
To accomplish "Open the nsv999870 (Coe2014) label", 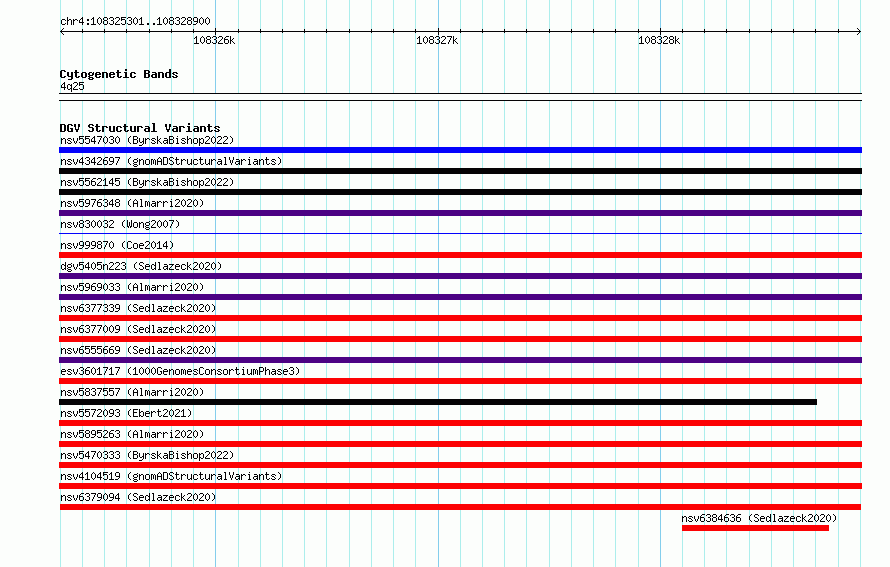I will (117, 245).
